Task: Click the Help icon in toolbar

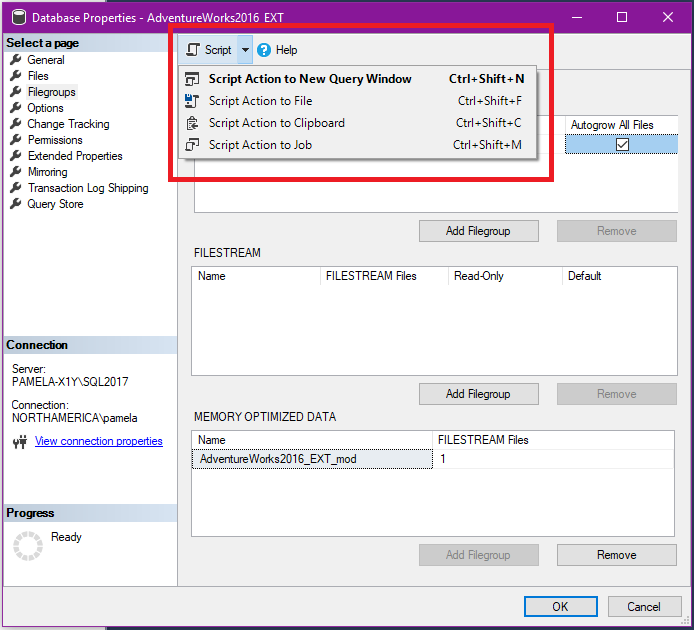Action: pyautogui.click(x=264, y=50)
